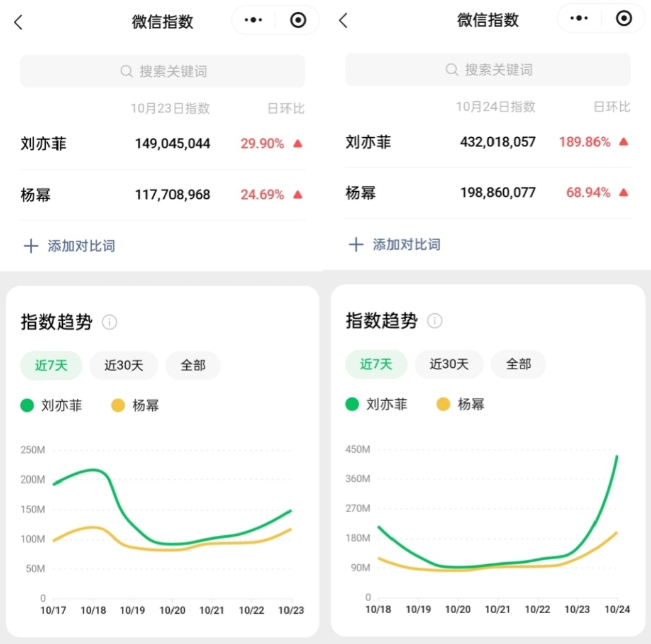Click the 189.86% change value
Screen dimensions: 651x644
coord(584,142)
